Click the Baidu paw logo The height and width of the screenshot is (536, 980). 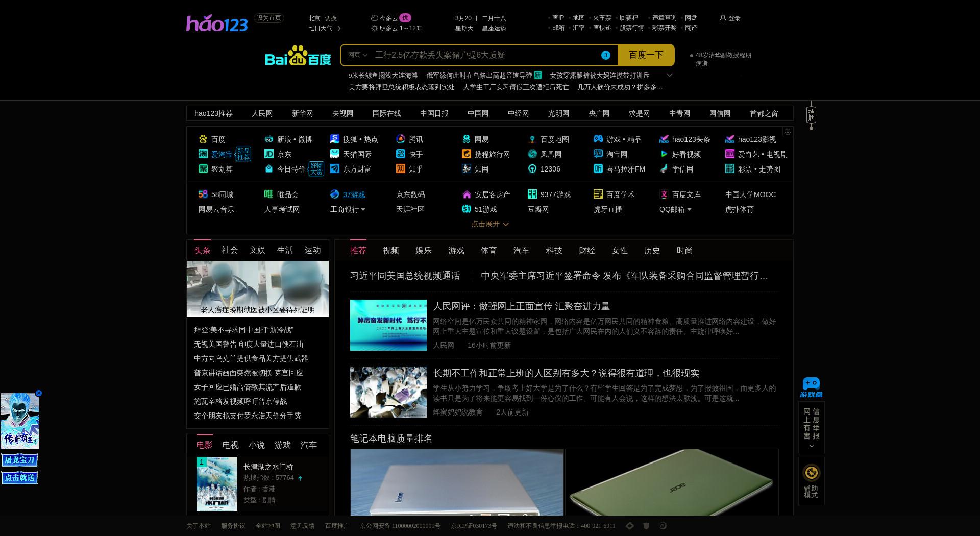298,55
